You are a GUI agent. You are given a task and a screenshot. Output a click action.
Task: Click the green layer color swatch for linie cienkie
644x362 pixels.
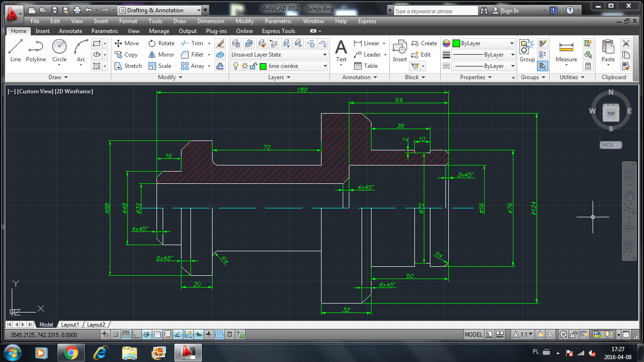pos(263,66)
